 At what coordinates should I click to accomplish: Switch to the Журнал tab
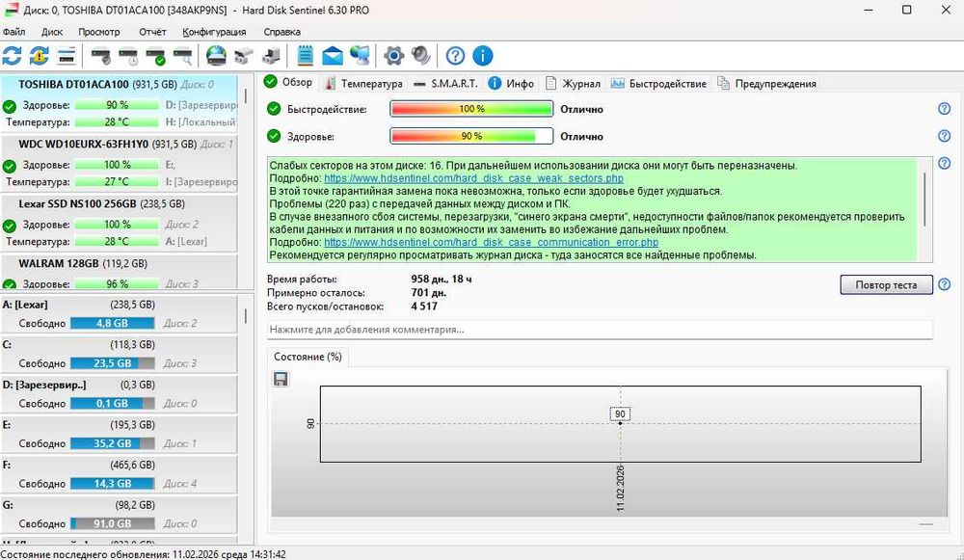(x=573, y=84)
